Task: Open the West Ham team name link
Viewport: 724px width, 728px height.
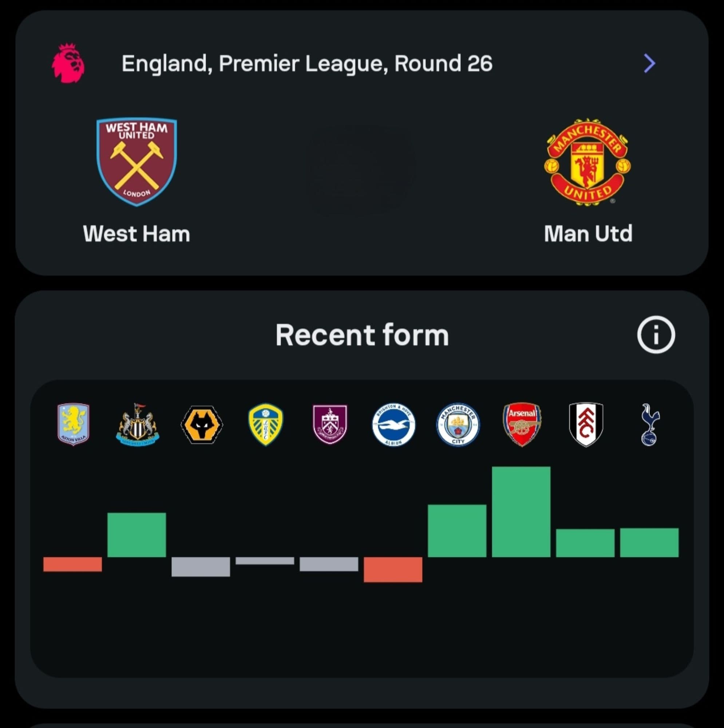Action: point(137,234)
